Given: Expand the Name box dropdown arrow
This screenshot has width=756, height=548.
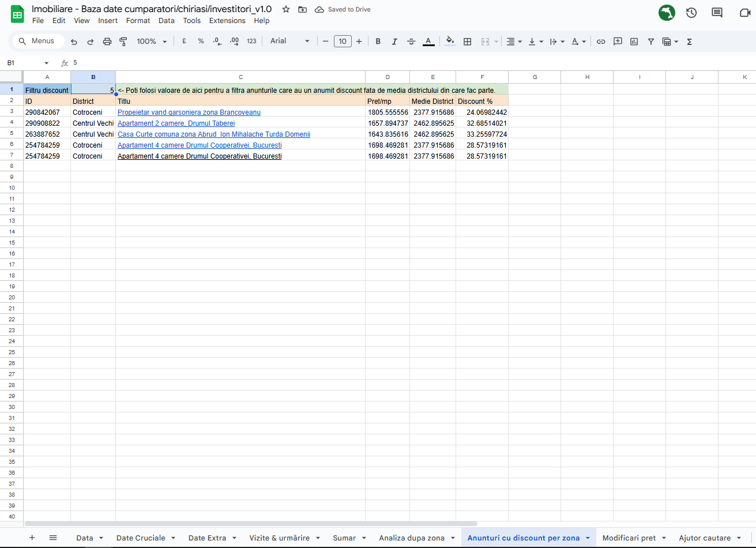Looking at the screenshot, I should point(47,63).
